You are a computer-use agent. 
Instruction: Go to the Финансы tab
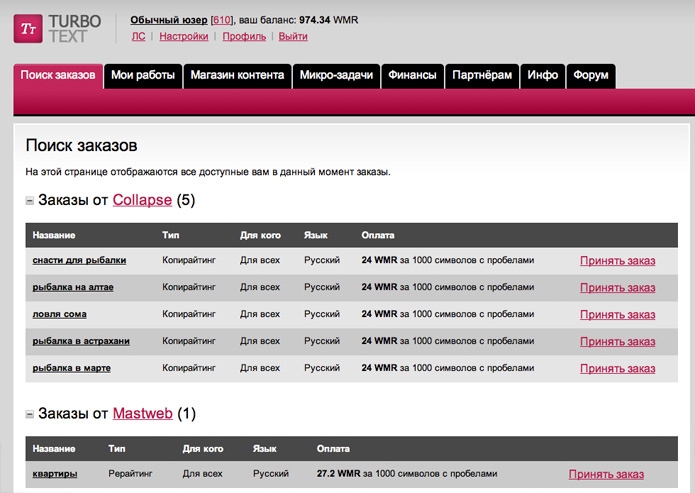click(412, 75)
